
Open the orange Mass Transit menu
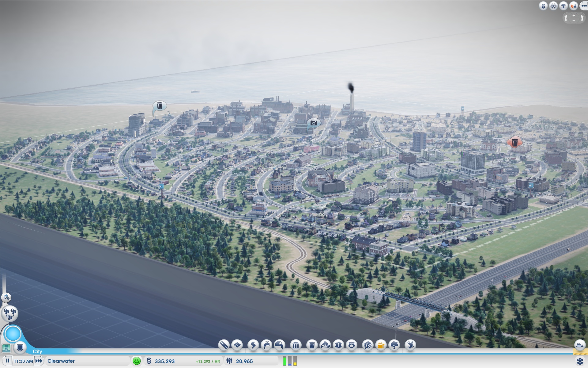[381, 345]
